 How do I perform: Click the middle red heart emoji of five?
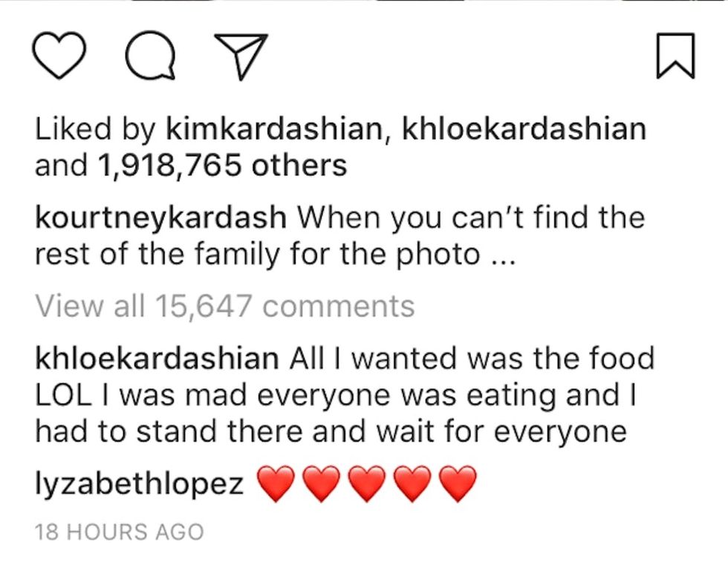pyautogui.click(x=365, y=484)
